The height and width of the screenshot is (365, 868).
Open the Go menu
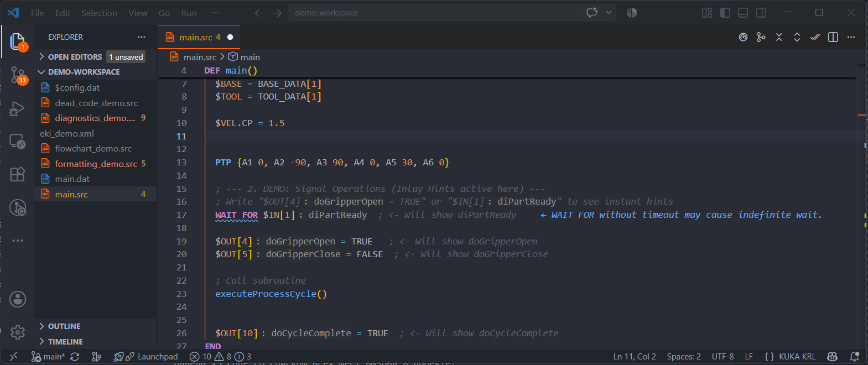click(164, 13)
